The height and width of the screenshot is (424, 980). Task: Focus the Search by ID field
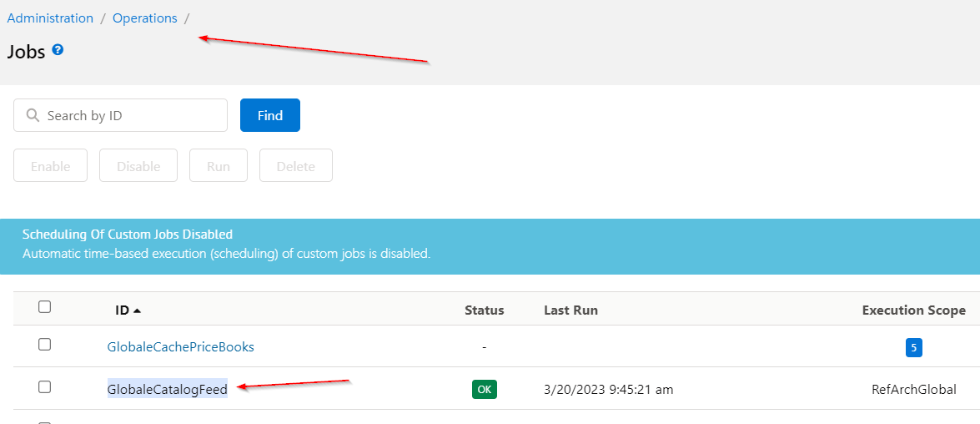coord(129,115)
